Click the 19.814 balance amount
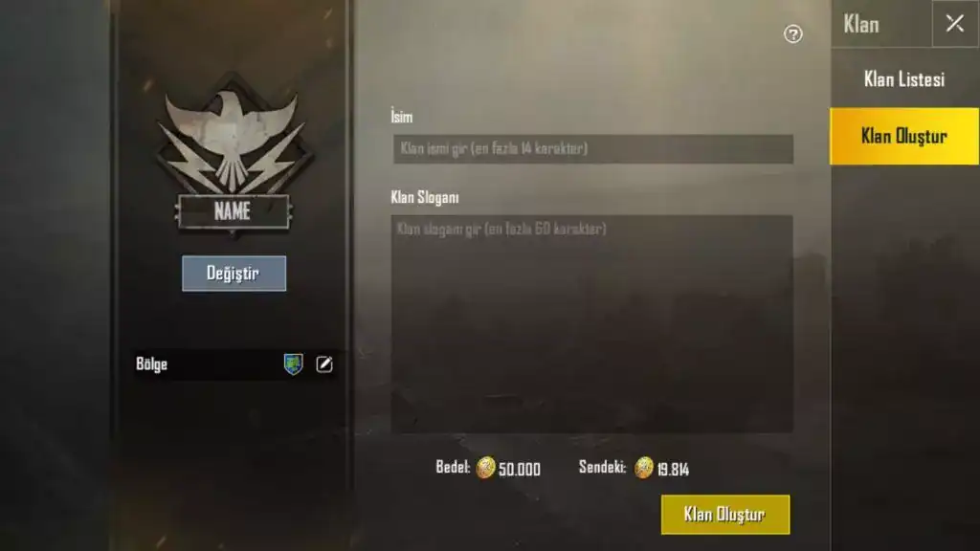Viewport: 980px width, 551px height. [x=673, y=469]
